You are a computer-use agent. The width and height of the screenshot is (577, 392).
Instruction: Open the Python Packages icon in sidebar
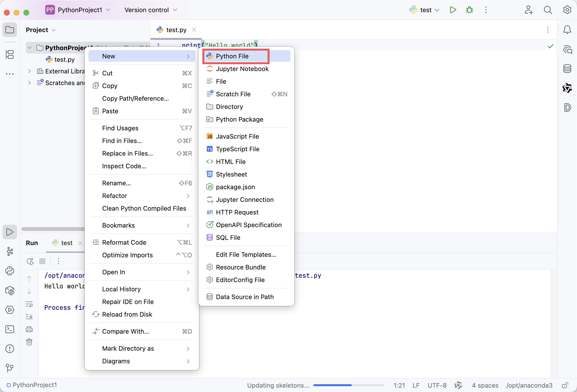10,290
